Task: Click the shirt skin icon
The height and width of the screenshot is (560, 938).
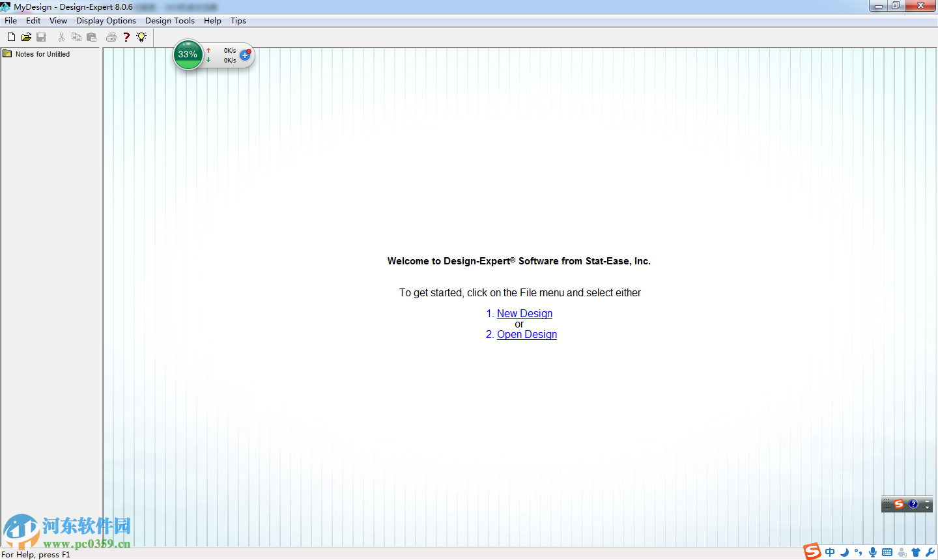Action: (916, 552)
